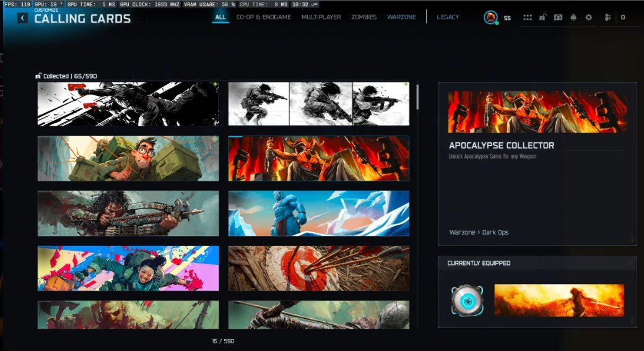Screen dimensions: 644x351
Task: Click the equipped fiery winged calling card
Action: click(559, 301)
